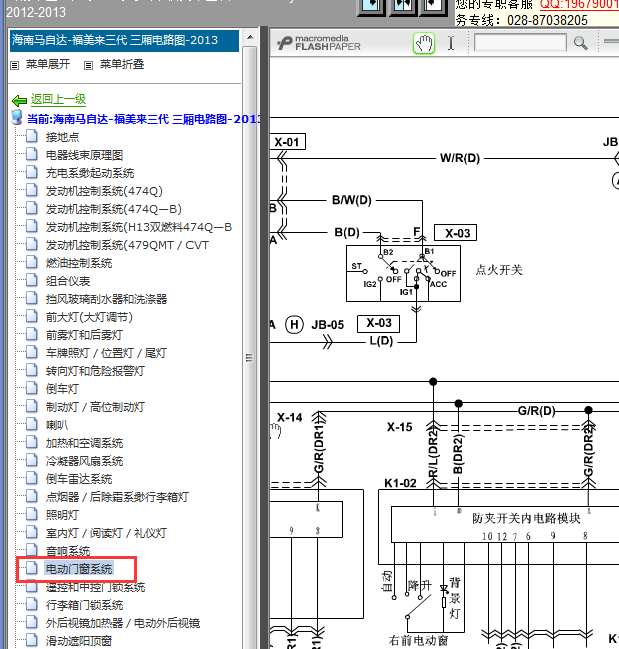Open 前大灯(大灯调节) entry
619x649 pixels.
pyautogui.click(x=89, y=317)
